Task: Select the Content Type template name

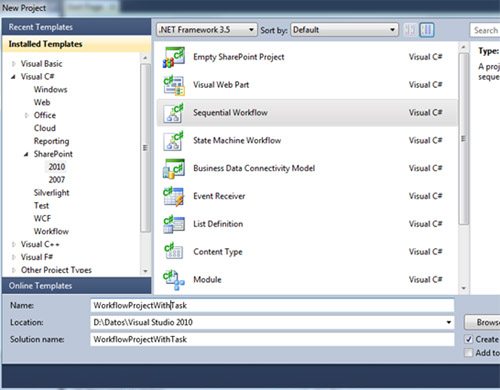Action: (x=218, y=252)
